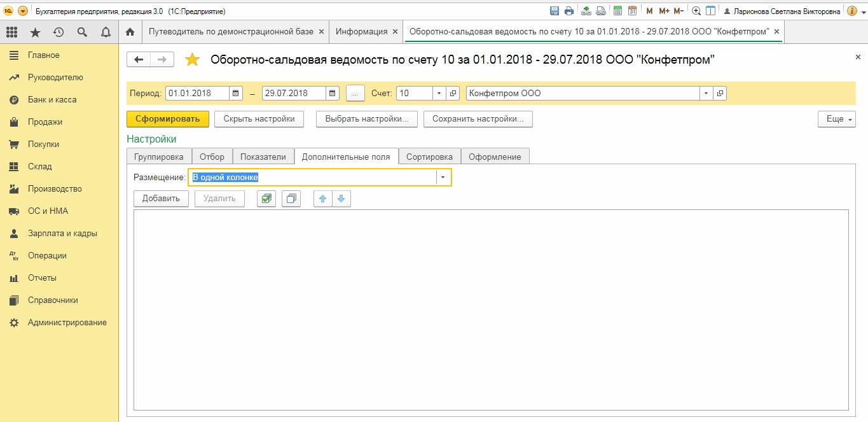Click the Удалить button
This screenshot has width=868, height=422.
point(219,199)
